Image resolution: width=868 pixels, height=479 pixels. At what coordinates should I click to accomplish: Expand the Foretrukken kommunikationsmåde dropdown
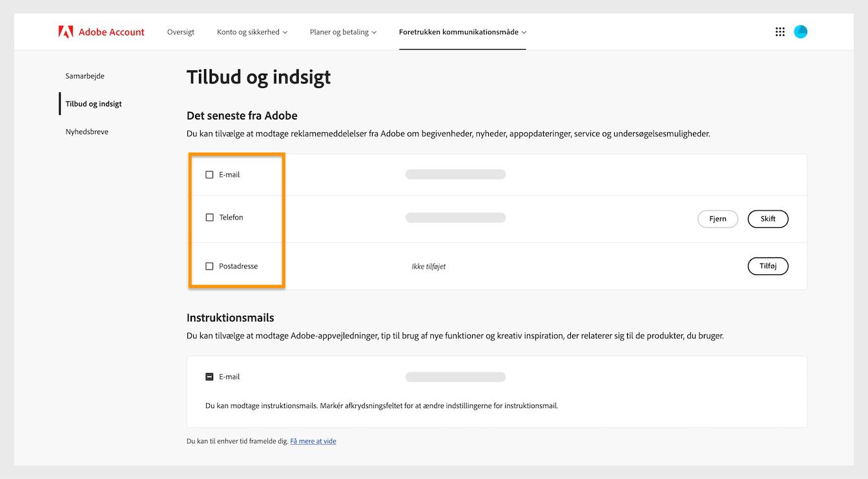pyautogui.click(x=462, y=31)
